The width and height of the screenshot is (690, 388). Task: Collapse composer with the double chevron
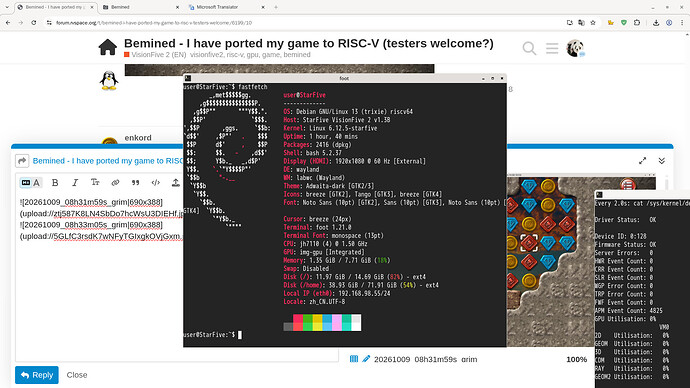tap(661, 161)
